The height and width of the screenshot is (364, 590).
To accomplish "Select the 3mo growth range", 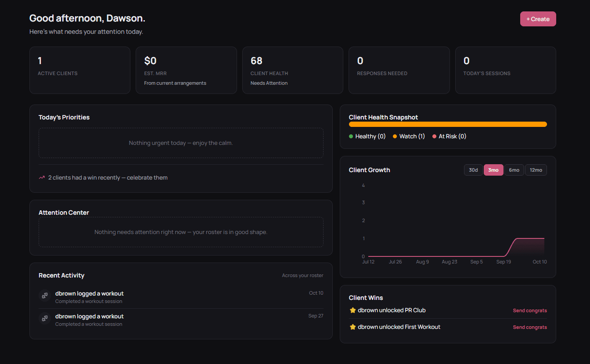I will (493, 170).
